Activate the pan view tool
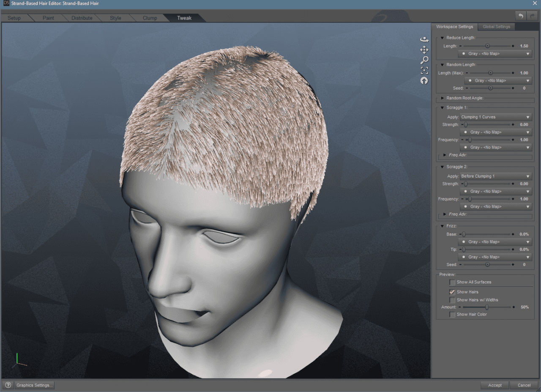Image resolution: width=541 pixels, height=392 pixels. [x=424, y=49]
